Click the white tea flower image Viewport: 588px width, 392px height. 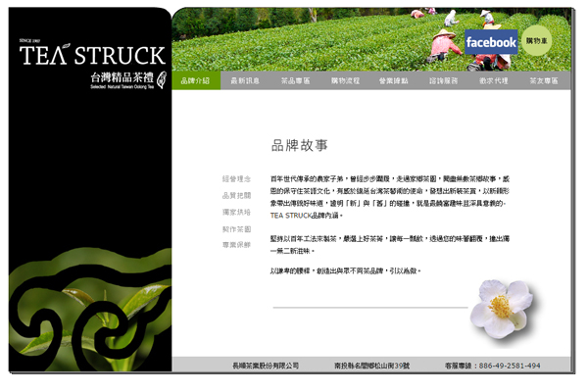[503, 309]
